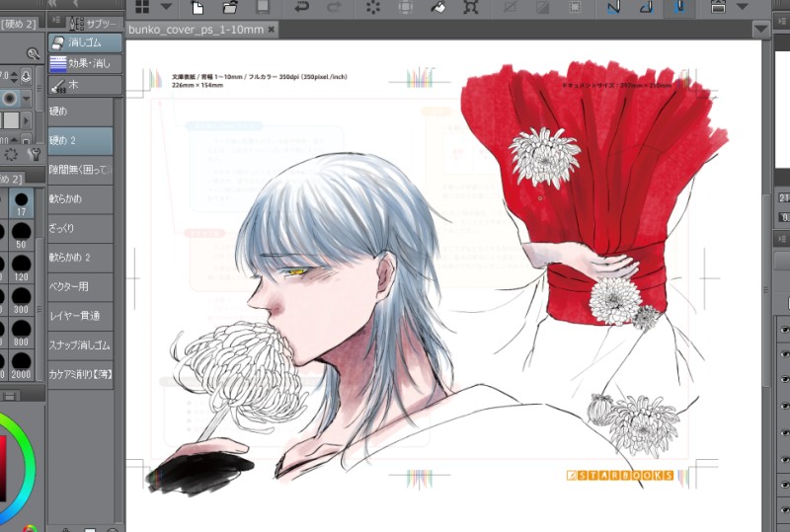790x532 pixels.
Task: Click the Clear layer dotted-circle icon
Action: pos(373,7)
